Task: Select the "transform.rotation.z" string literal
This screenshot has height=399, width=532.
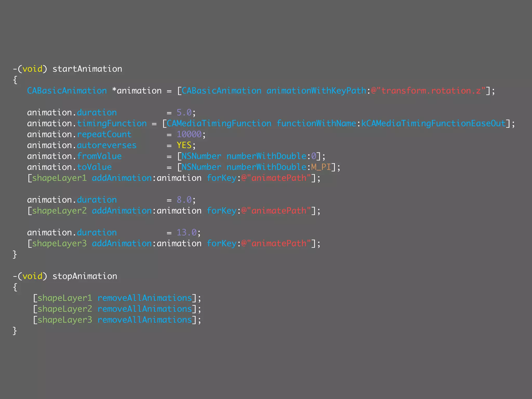Action: tap(431, 91)
